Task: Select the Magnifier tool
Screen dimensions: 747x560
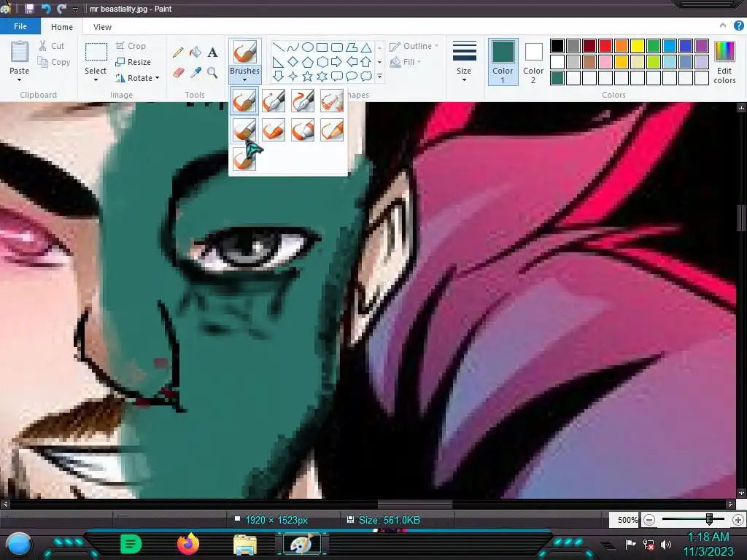Action: pos(212,72)
